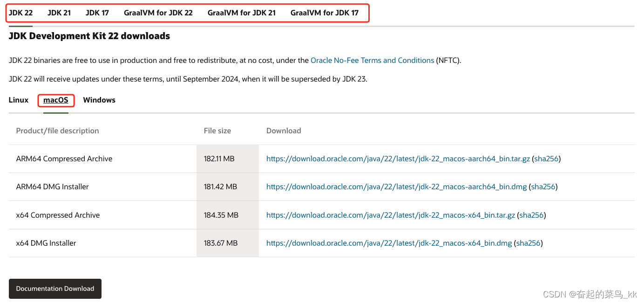Select the Linux platform tab
Image resolution: width=644 pixels, height=303 pixels.
[19, 100]
